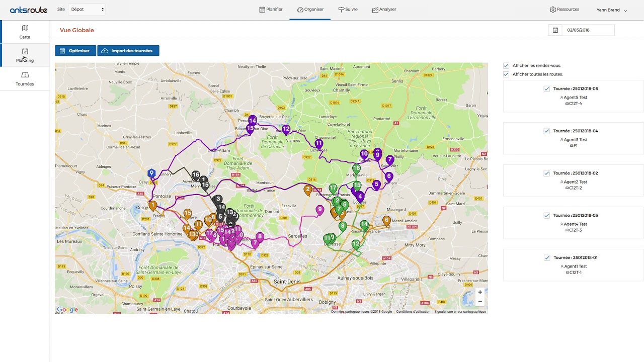Click orange stop marker 2 on the map
The image size is (644, 362).
coord(308,190)
